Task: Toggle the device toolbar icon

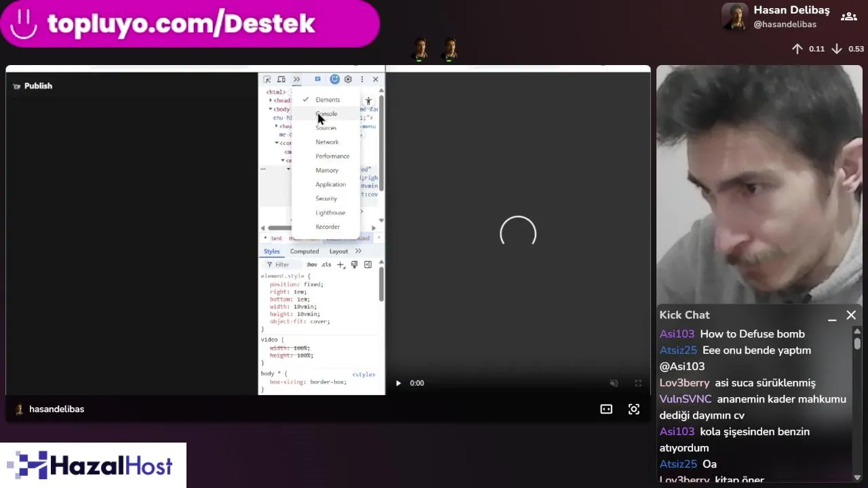Action: pos(281,79)
